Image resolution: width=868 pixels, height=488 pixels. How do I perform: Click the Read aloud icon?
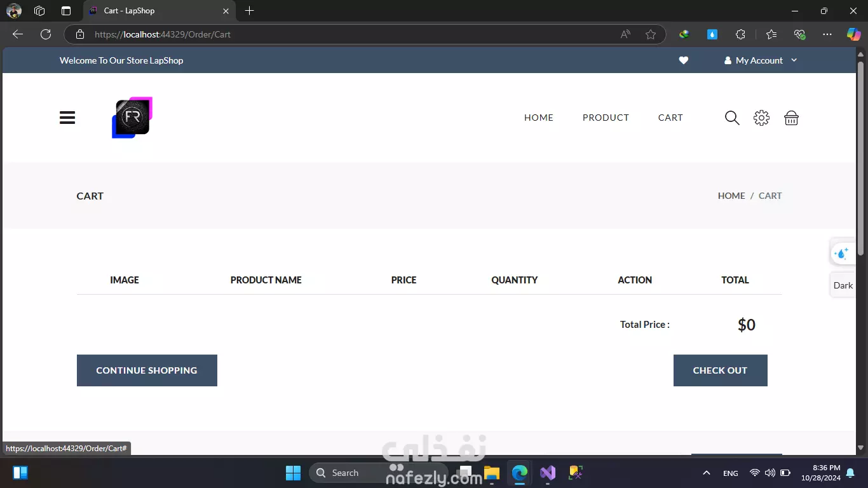(626, 34)
